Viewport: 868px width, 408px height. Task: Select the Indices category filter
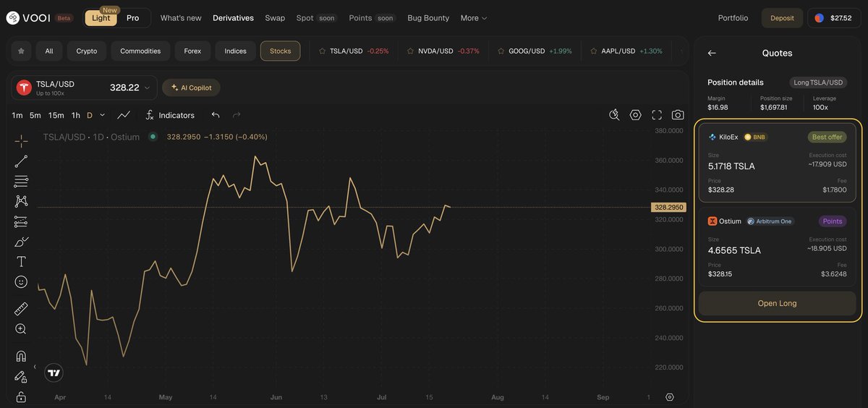coord(236,51)
